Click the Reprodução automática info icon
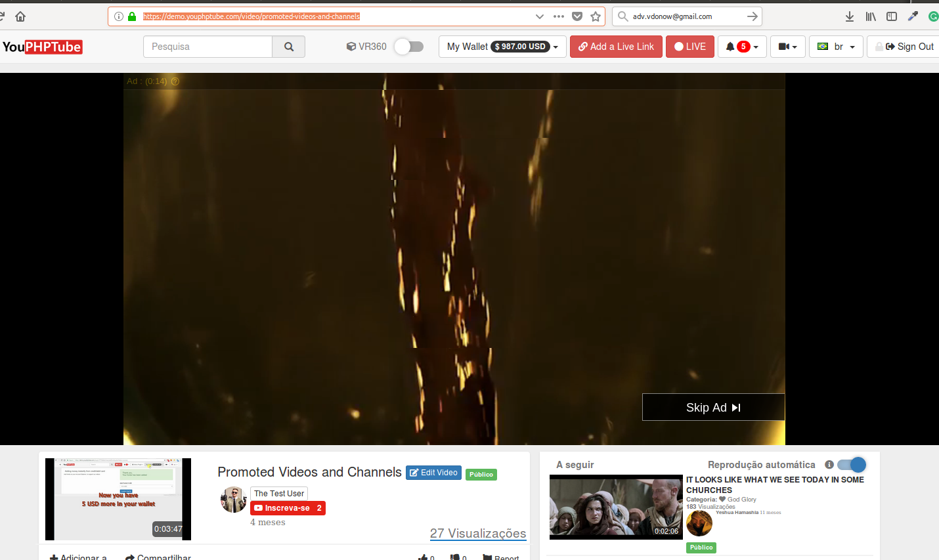This screenshot has width=939, height=560. click(x=829, y=465)
